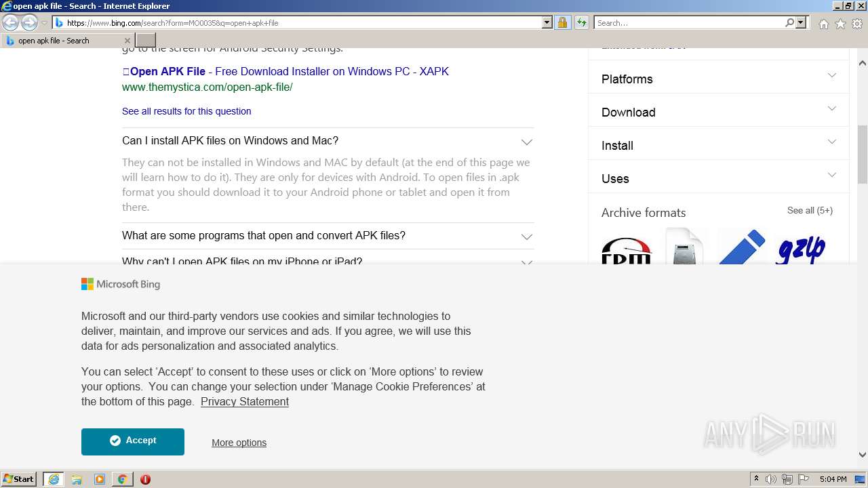Expand the Uses section chevron
The width and height of the screenshot is (868, 488).
coord(832,175)
